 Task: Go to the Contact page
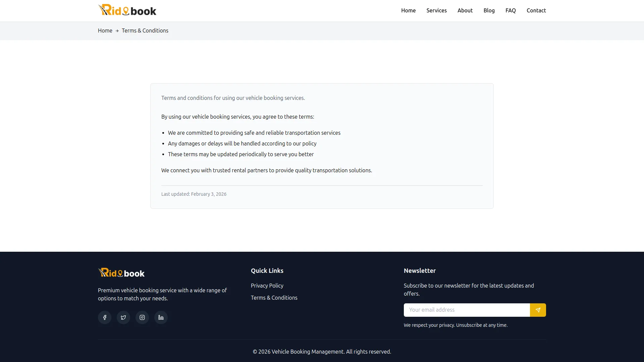pos(536,10)
